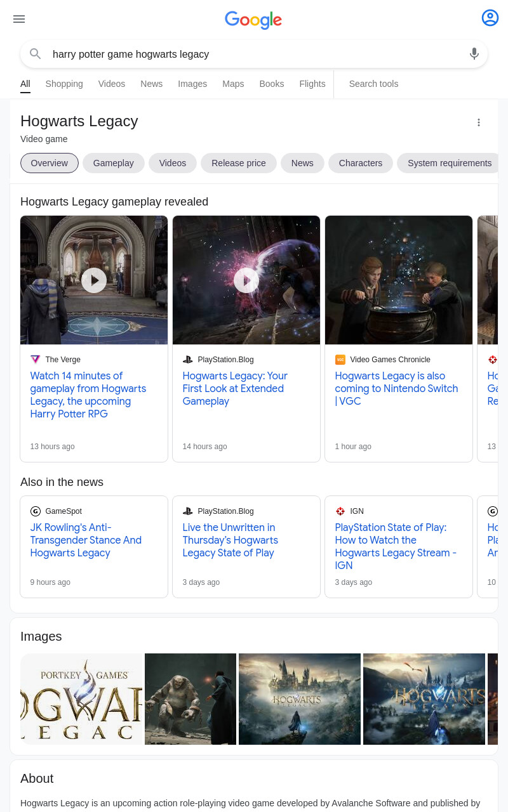The image size is (508, 812).
Task: Click the IGN logo in news card
Action: tap(340, 511)
